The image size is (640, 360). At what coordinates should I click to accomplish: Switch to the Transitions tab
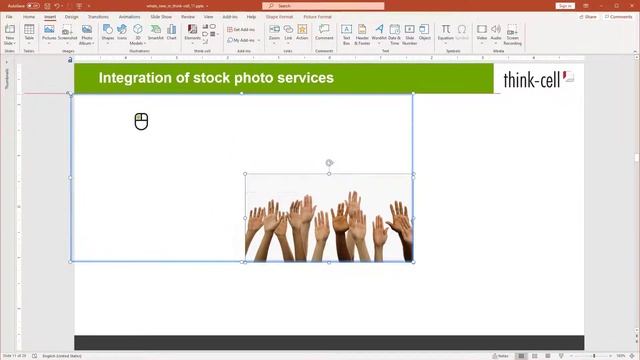click(98, 17)
